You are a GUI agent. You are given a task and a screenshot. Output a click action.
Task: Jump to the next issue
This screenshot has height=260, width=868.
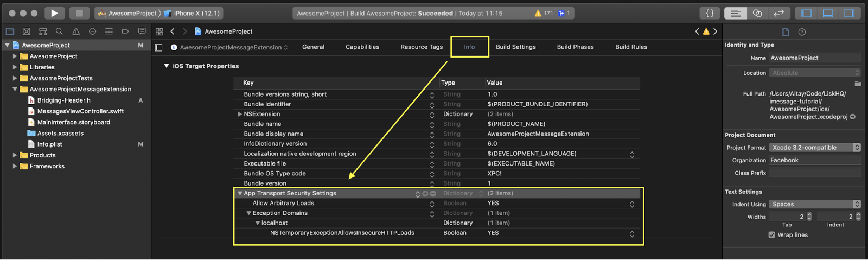(x=715, y=31)
